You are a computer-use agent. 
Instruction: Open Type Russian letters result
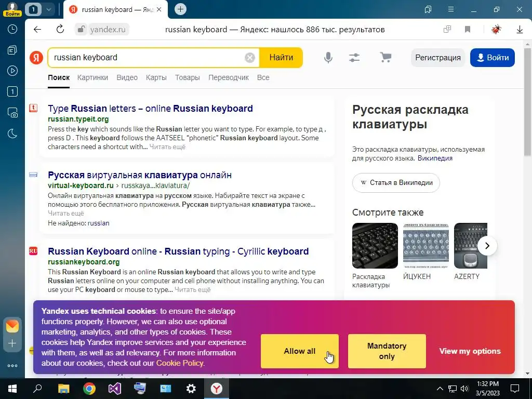pyautogui.click(x=150, y=109)
